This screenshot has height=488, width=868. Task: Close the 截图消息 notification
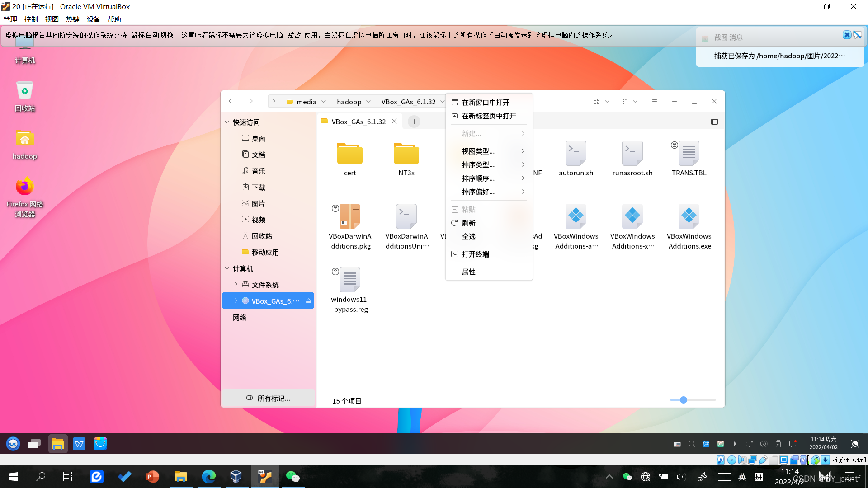(x=846, y=35)
